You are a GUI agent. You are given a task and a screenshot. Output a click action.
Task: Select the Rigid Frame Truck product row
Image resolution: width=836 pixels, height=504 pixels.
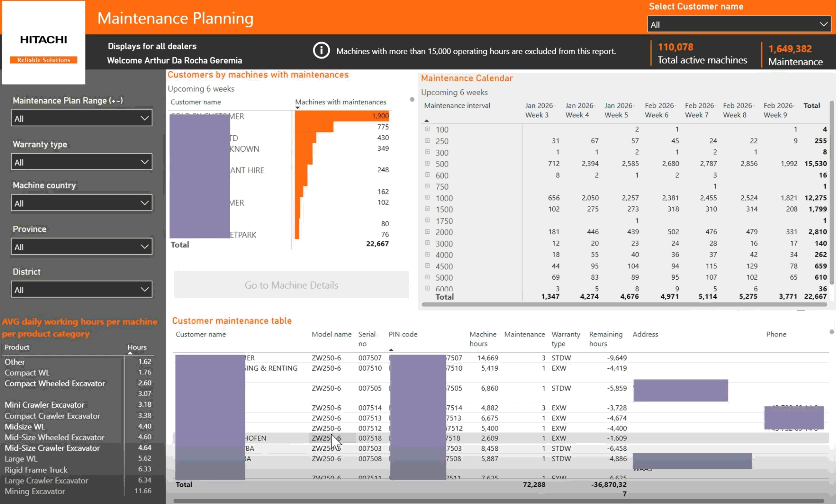point(78,470)
